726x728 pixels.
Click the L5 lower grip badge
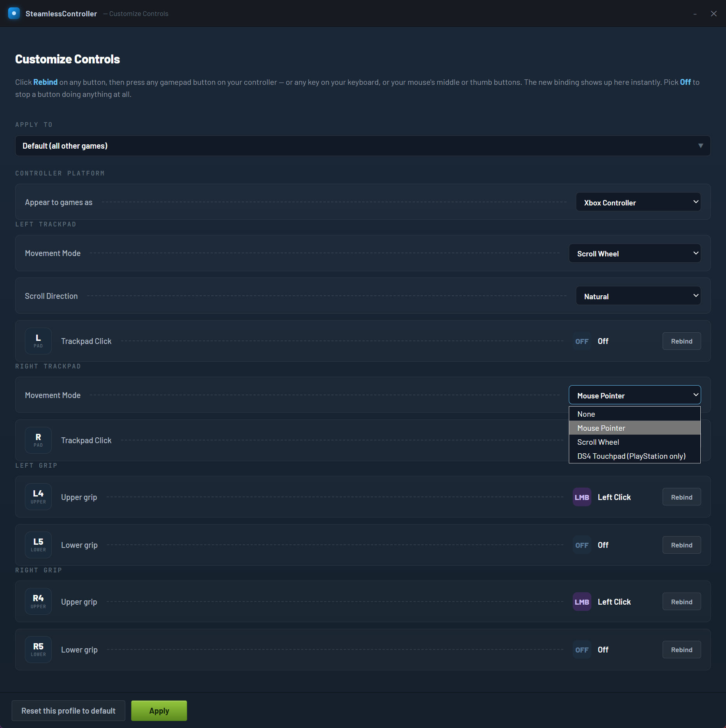(x=38, y=545)
